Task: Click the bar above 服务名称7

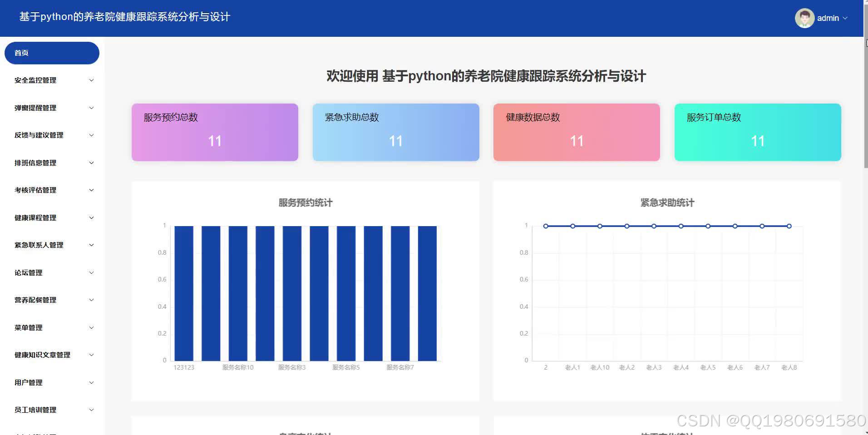Action: coord(400,293)
